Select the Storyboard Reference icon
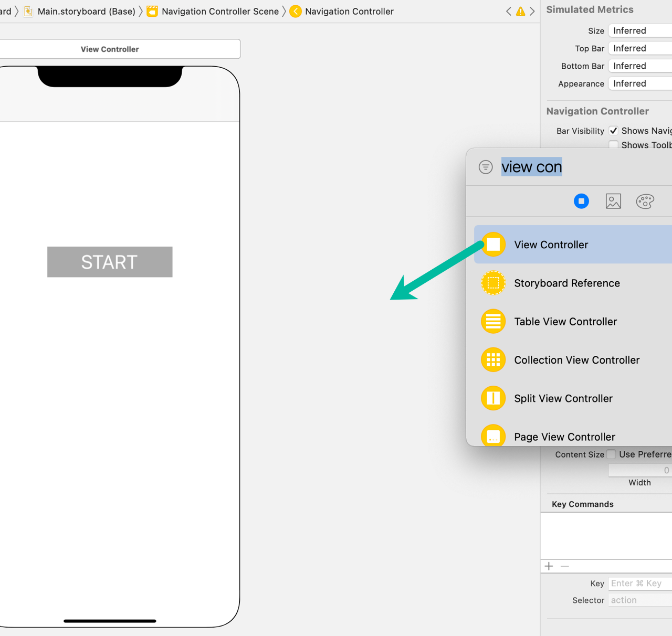The width and height of the screenshot is (672, 636). tap(493, 283)
